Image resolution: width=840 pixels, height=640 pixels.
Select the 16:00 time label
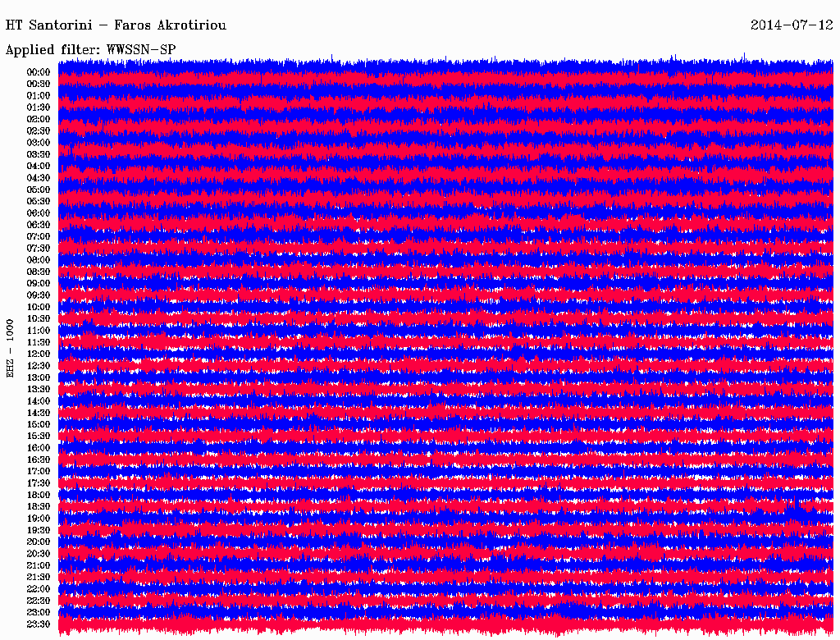tap(39, 447)
